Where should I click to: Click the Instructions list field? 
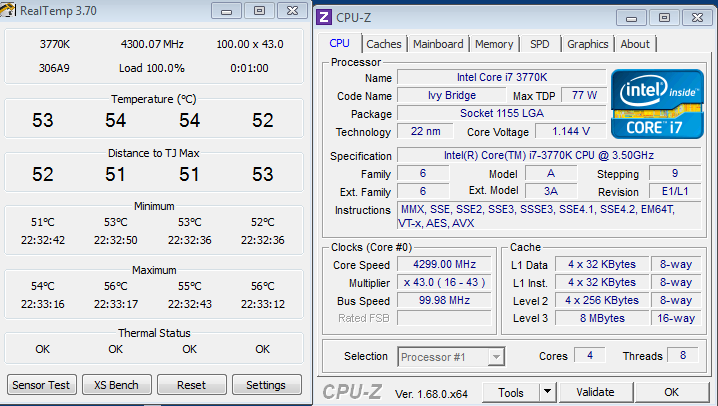(x=549, y=216)
